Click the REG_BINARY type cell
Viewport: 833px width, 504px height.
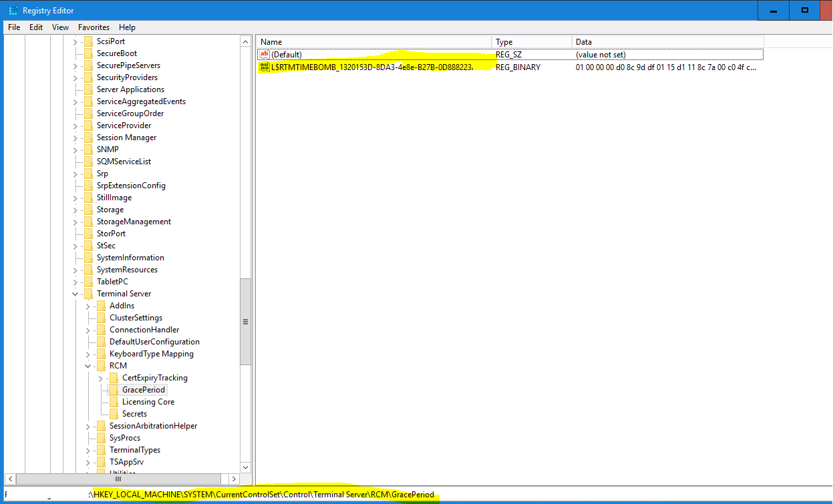[x=518, y=67]
